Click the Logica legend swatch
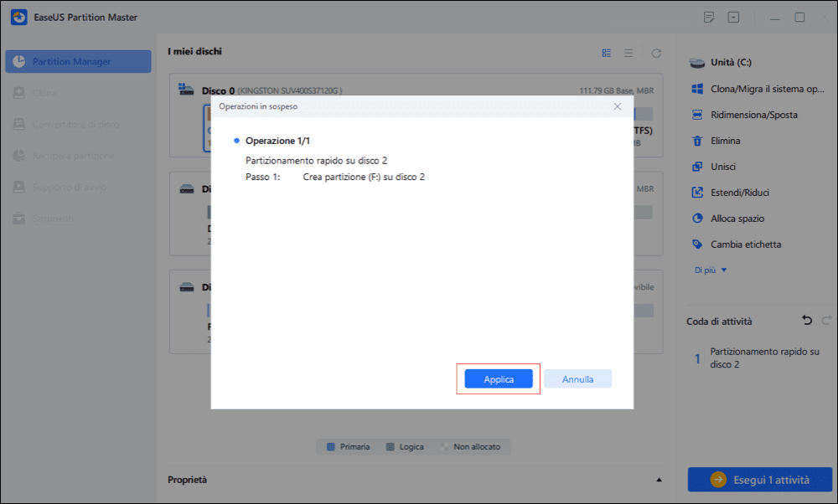Screen dimensions: 838x504 coord(391,447)
